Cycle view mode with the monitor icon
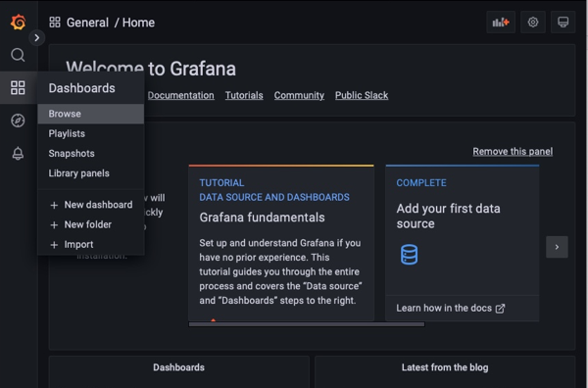 [563, 23]
